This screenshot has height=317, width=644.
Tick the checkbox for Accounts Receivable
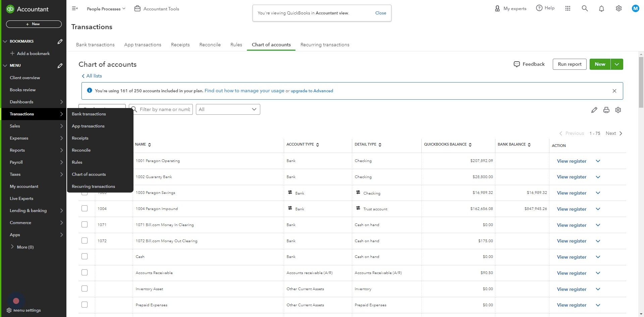(85, 272)
